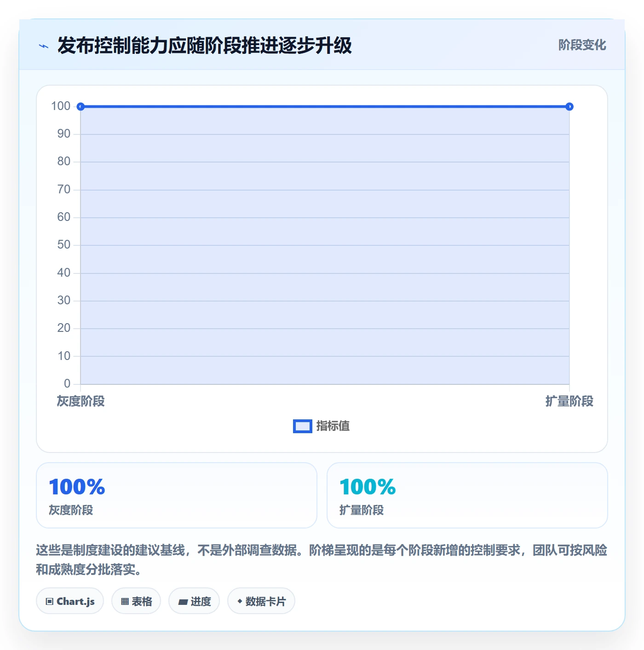Open the 扩量阶段 100% stat card
644x650 pixels.
(467, 495)
